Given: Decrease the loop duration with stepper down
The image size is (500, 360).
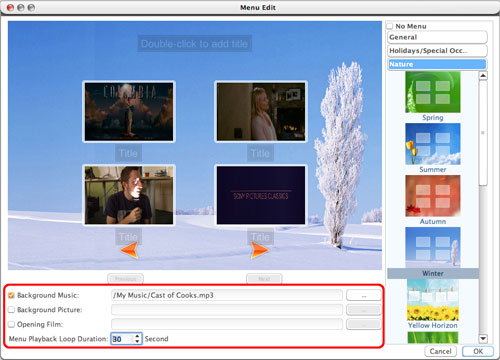Looking at the screenshot, I should tap(138, 342).
